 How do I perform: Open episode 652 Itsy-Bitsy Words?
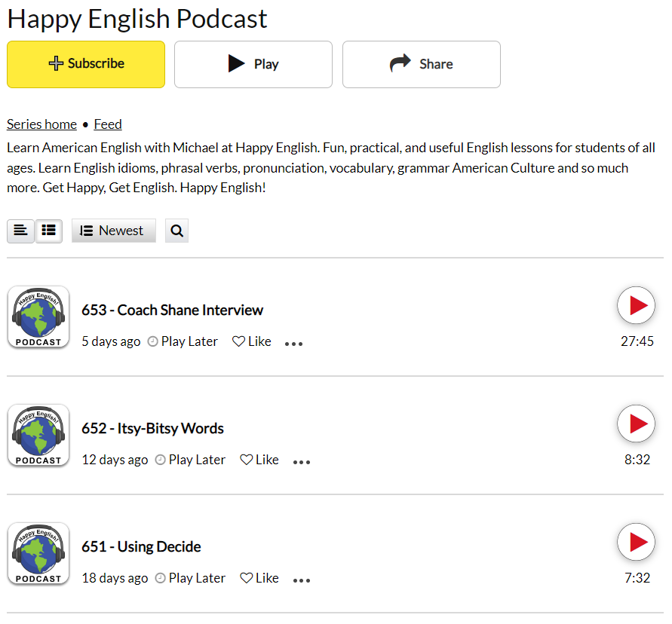(x=152, y=428)
